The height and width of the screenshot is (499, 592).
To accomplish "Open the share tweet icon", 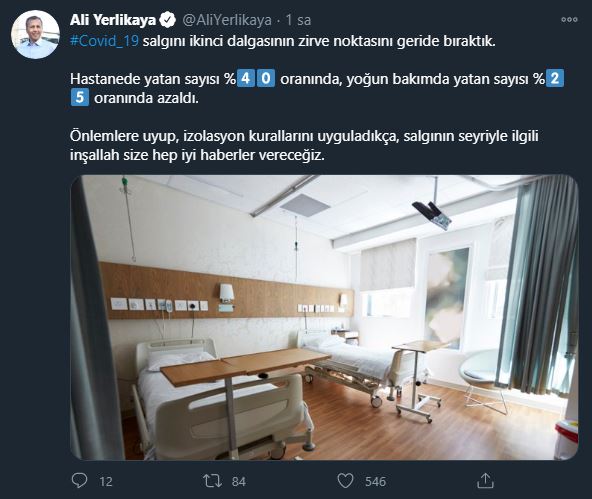I will (x=485, y=481).
